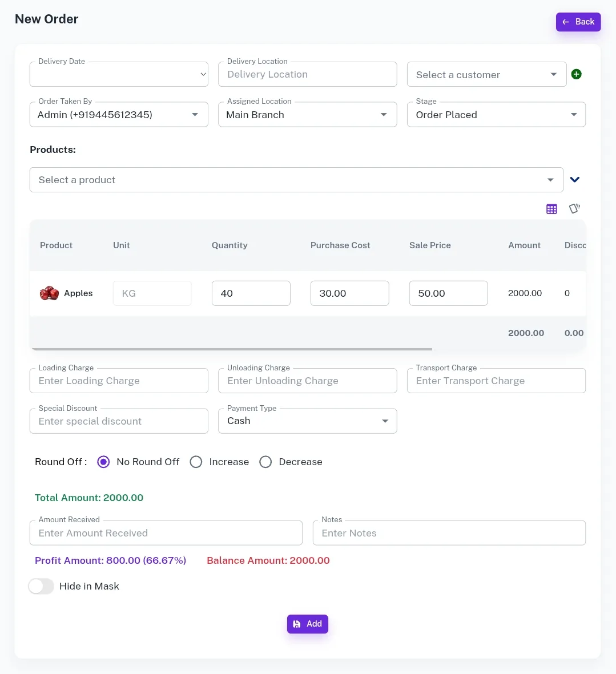Click the Special Discount input field

coord(119,421)
